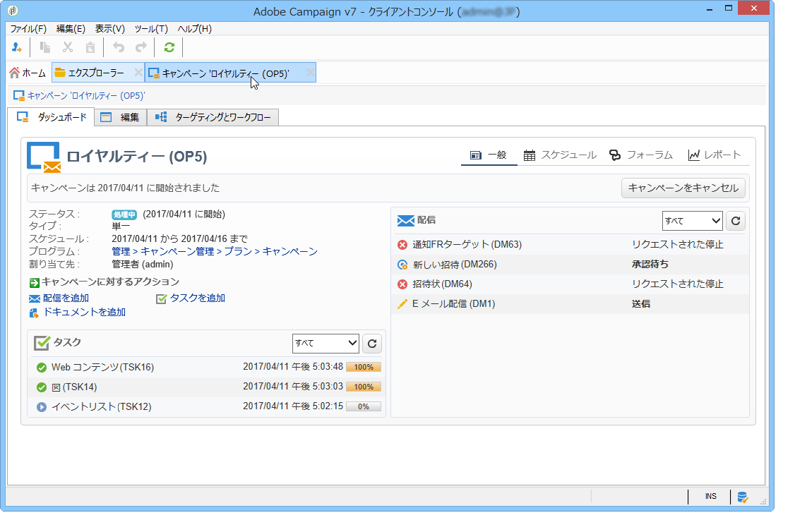795x532 pixels.
Task: Select the ダッシュボード tab
Action: [x=52, y=117]
